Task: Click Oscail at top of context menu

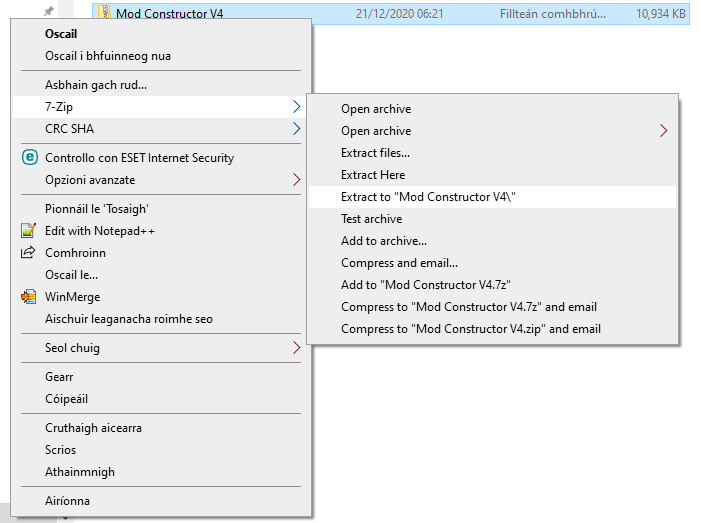Action: [61, 34]
